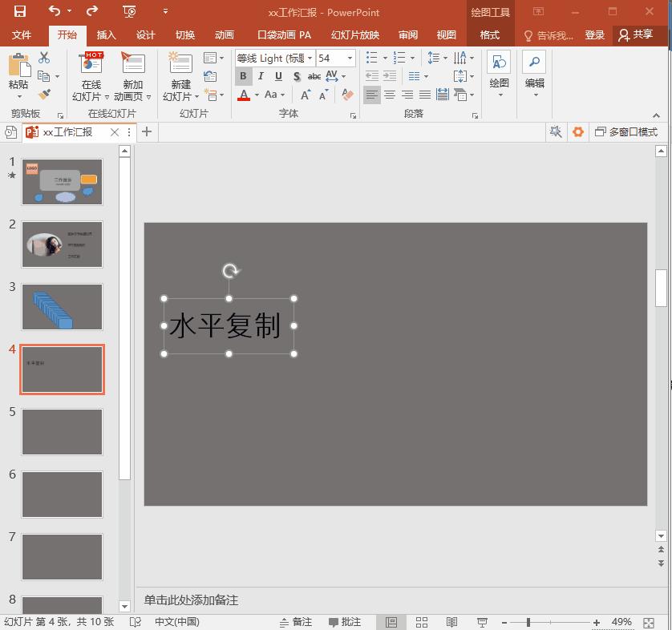Apply strikethrough to selected text
This screenshot has width=672, height=630.
[x=314, y=76]
